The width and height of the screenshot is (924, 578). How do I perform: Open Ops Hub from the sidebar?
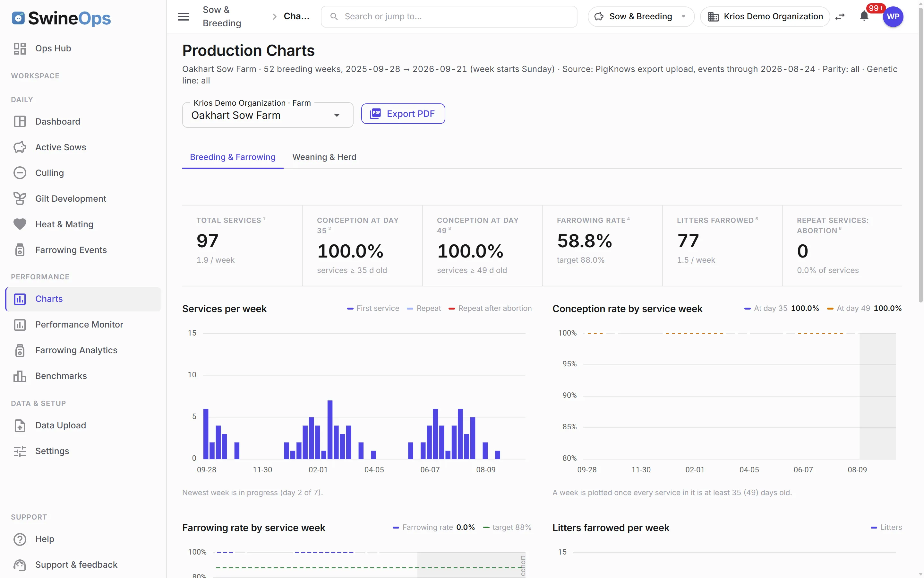(83, 48)
